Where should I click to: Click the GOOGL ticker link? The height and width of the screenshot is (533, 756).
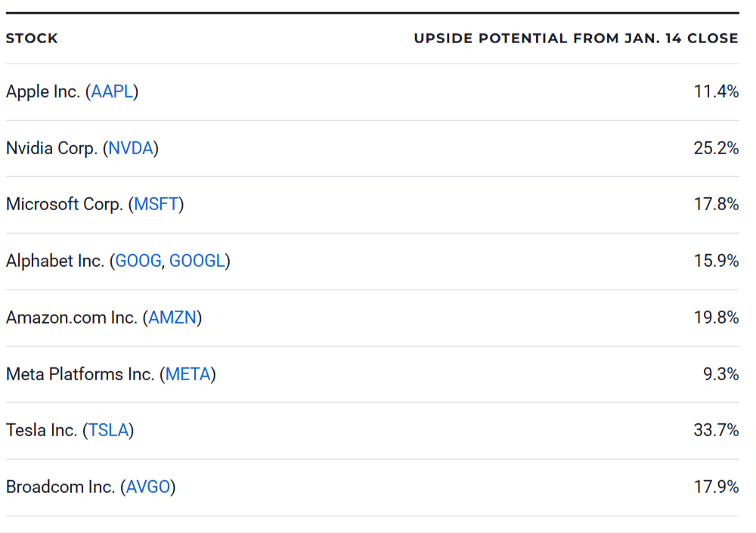click(x=197, y=262)
